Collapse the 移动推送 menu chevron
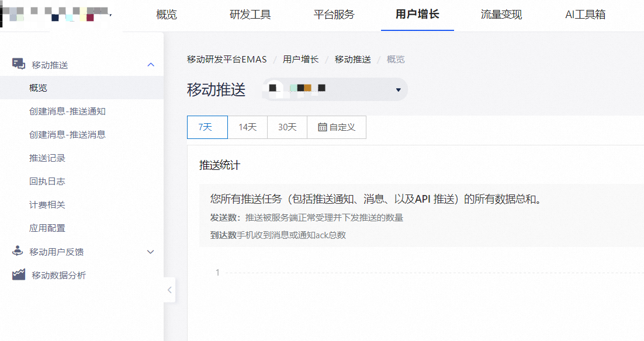This screenshot has height=341, width=644. 151,65
